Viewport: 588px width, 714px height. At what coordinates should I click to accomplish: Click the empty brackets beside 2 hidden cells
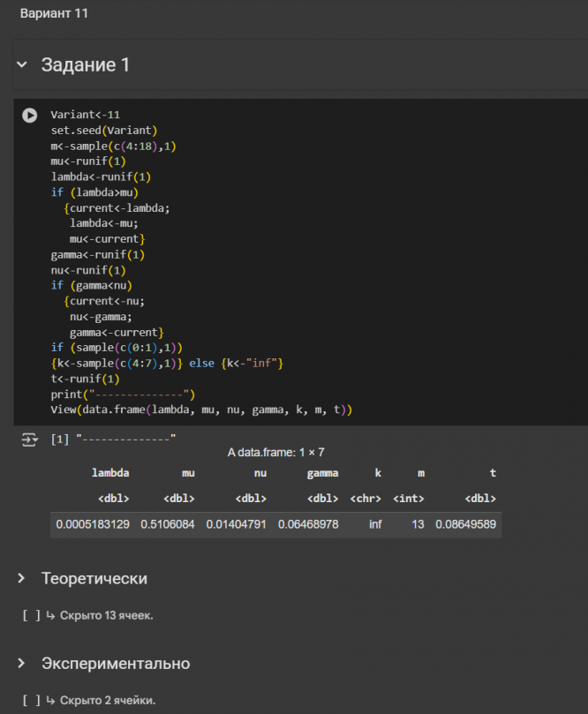click(x=32, y=700)
